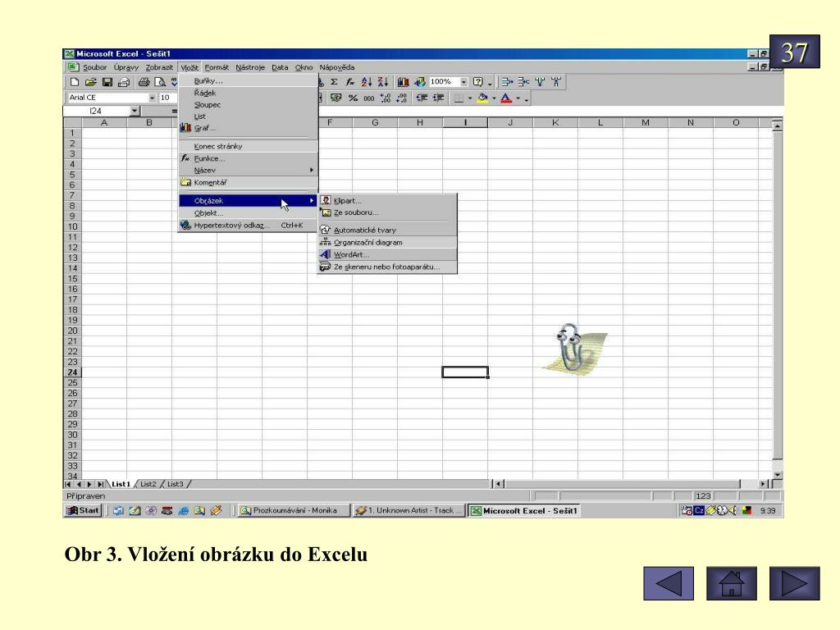Select Ze souboru... in submenu
Screen dimensions: 840x630
(x=387, y=212)
